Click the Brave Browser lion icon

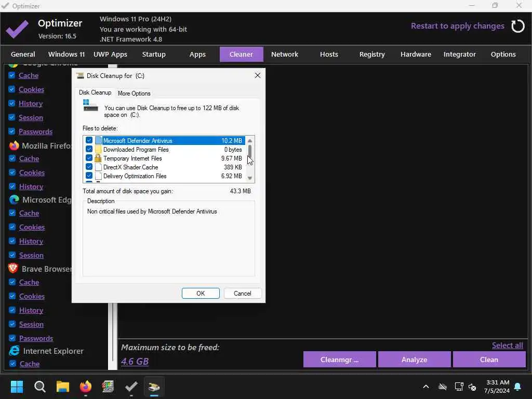[x=13, y=269]
